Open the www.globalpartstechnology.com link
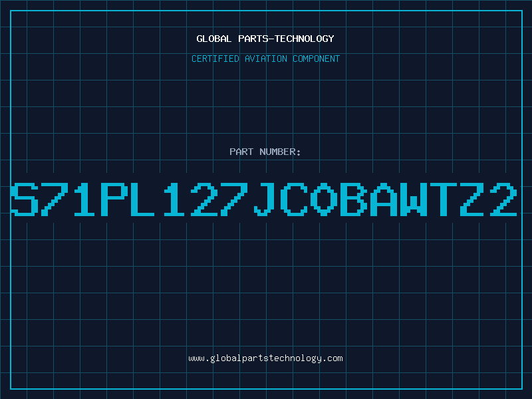Screen dimensions: 532x399 click(265, 358)
